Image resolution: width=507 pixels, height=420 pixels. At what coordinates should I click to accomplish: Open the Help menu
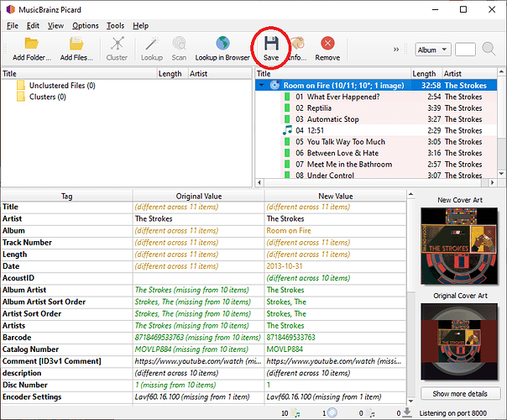pos(141,25)
